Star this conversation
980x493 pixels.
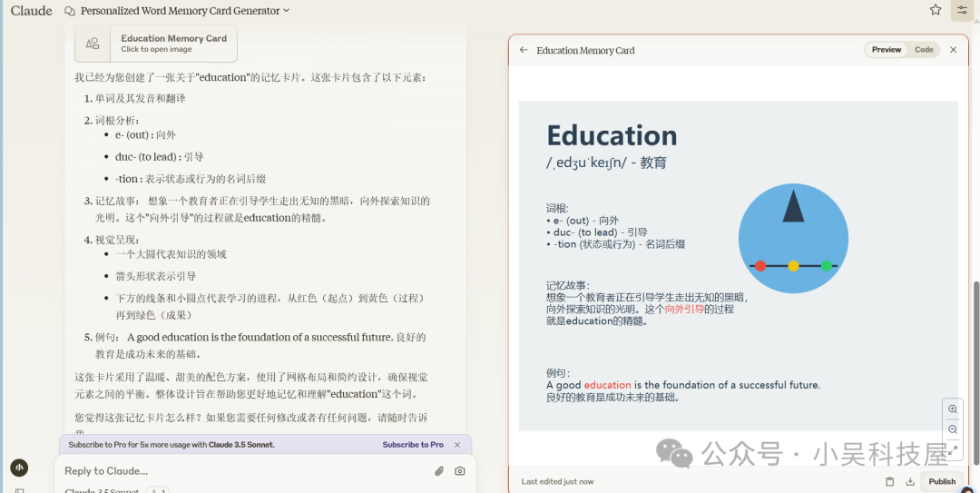(936, 10)
